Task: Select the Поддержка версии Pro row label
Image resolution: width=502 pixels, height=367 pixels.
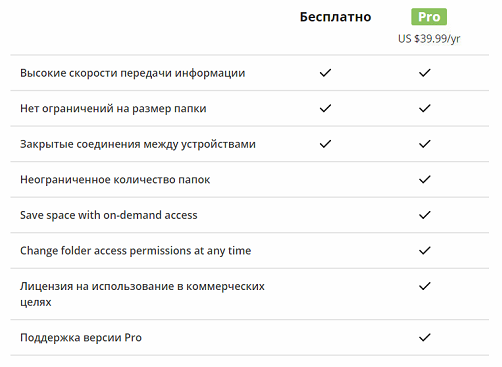Action: point(81,338)
